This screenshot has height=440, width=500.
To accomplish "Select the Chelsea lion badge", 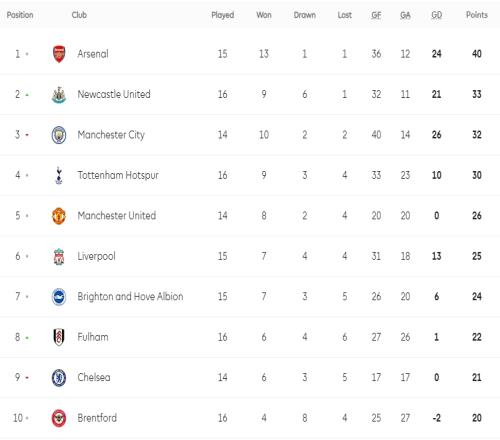I will pyautogui.click(x=59, y=378).
